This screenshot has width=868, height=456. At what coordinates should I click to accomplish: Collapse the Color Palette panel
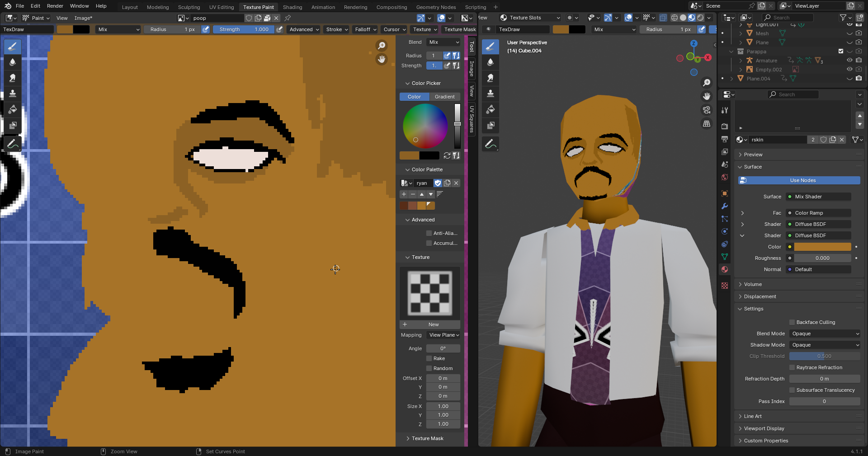click(x=427, y=169)
